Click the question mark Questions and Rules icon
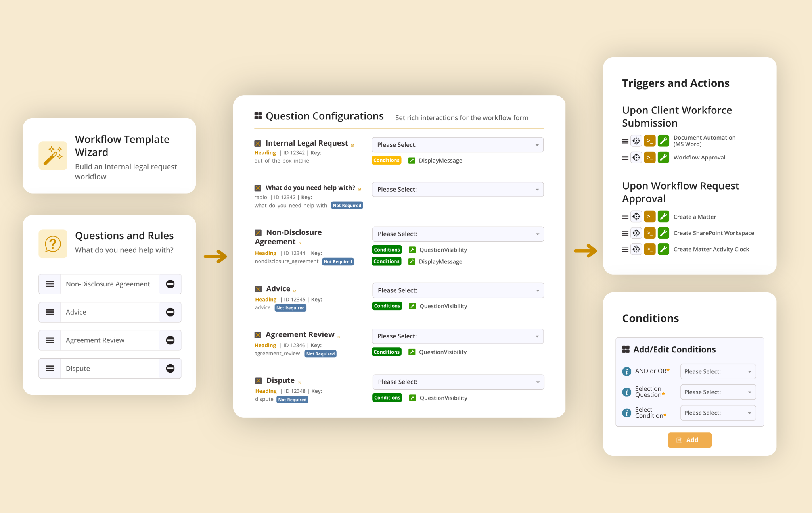This screenshot has height=513, width=812. click(53, 244)
